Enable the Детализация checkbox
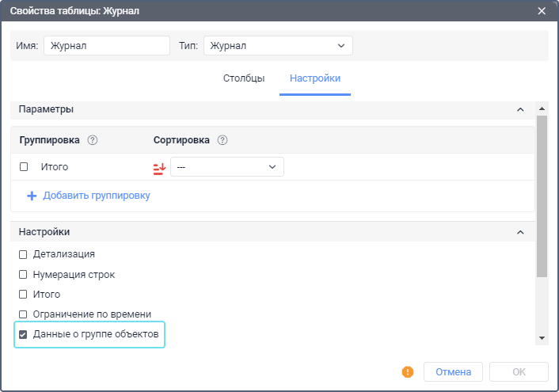559x392 pixels. click(x=23, y=254)
